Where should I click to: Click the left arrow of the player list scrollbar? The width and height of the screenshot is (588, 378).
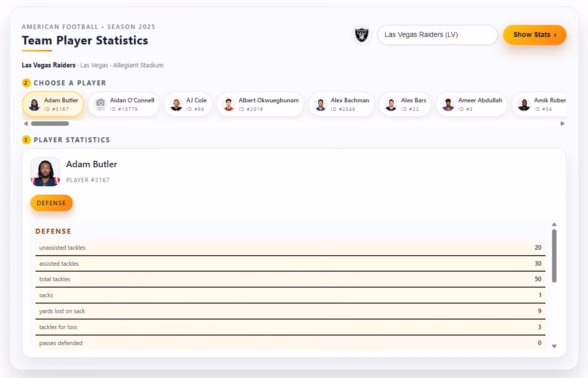click(x=26, y=123)
